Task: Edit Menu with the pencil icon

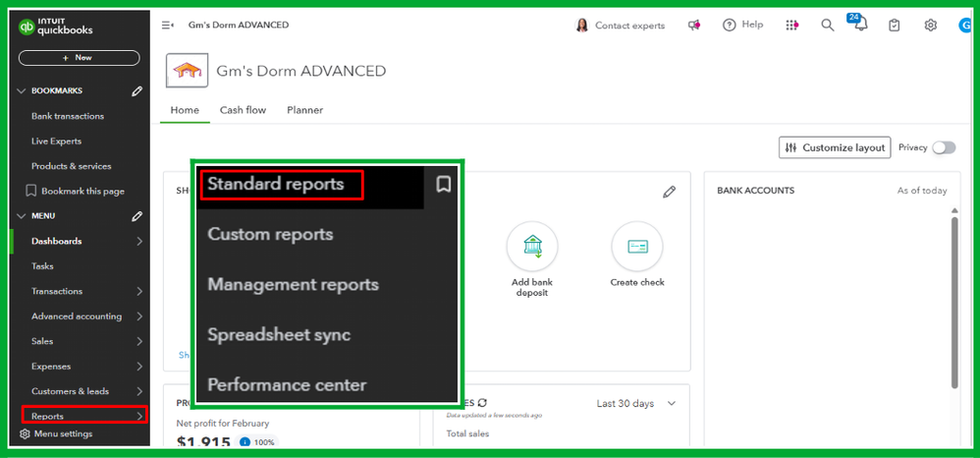Action: tap(136, 216)
